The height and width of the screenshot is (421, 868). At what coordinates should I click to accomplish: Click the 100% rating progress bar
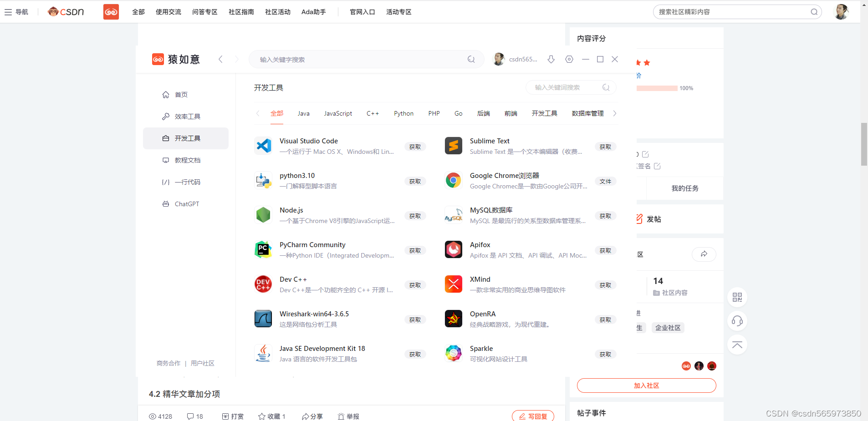click(x=657, y=88)
